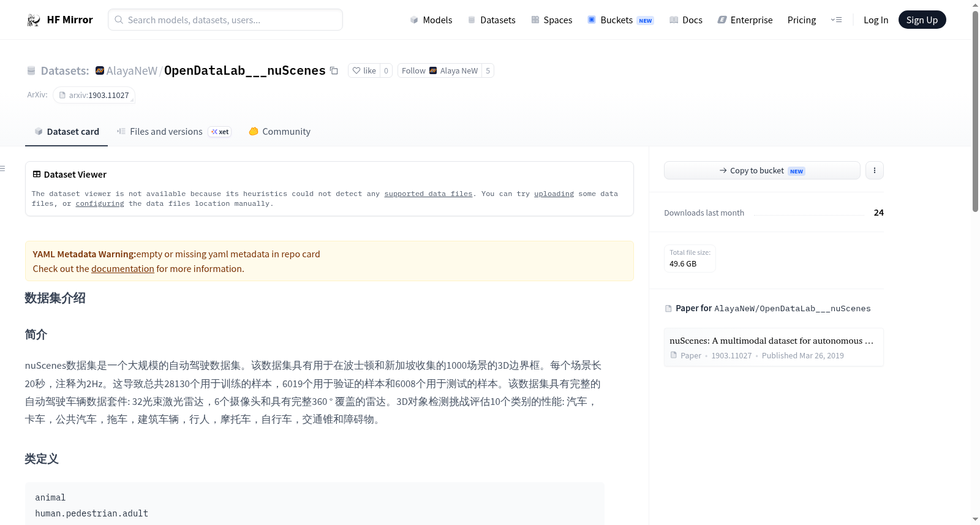Screen dimensions: 980x525
Task: Open the nuScenes multimodal dataset paper card
Action: click(x=774, y=347)
